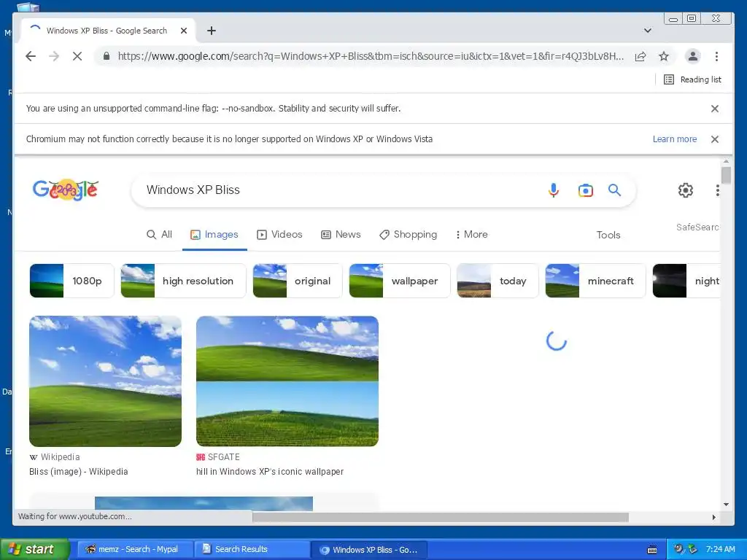
Task: Filter by the today chip
Action: [498, 281]
